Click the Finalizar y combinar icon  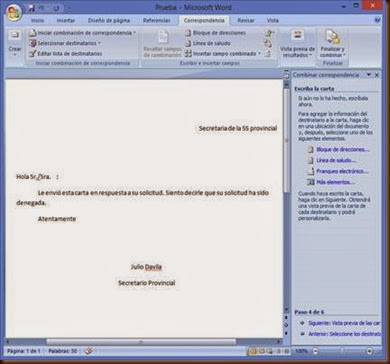coord(332,36)
